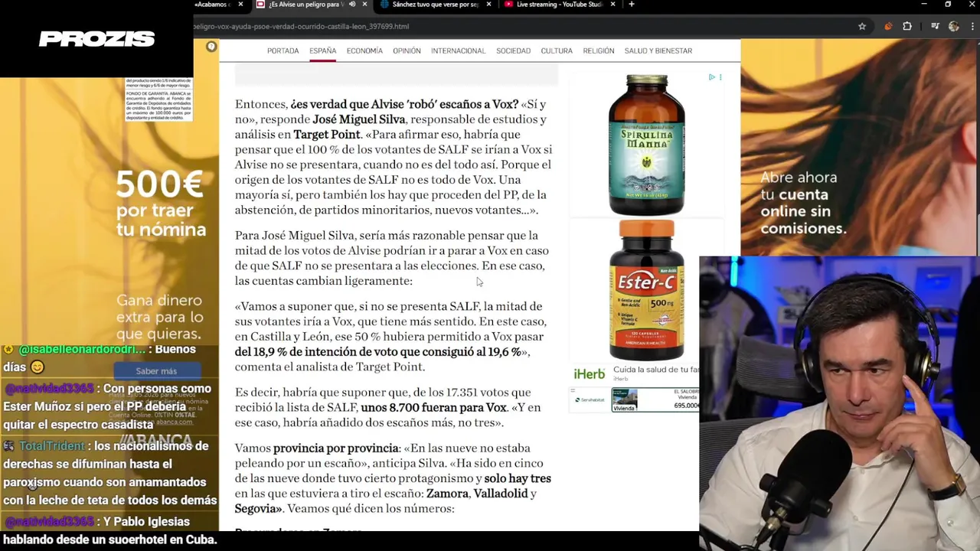Click the bold name 'José Miguel Silva'
The width and height of the screenshot is (980, 551).
(360, 119)
